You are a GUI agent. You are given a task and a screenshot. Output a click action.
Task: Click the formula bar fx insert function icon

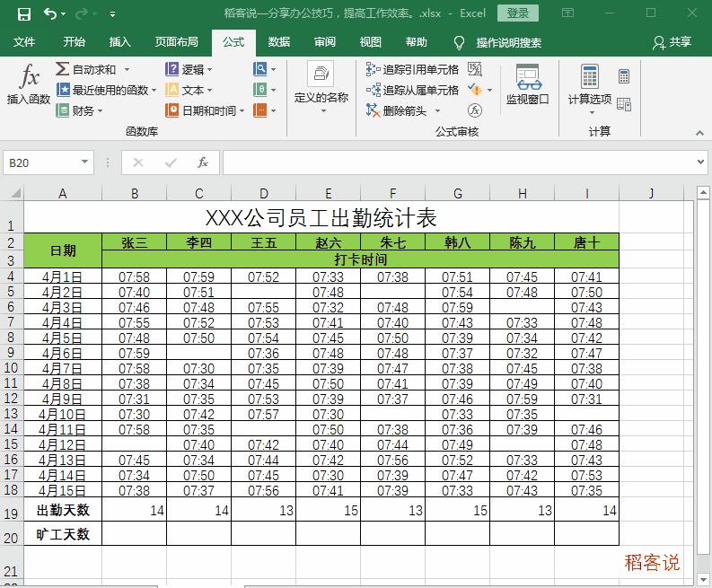203,162
